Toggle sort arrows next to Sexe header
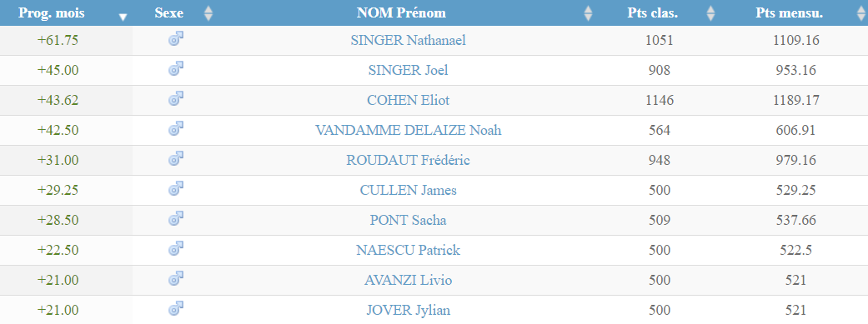The width and height of the screenshot is (868, 324). point(208,13)
